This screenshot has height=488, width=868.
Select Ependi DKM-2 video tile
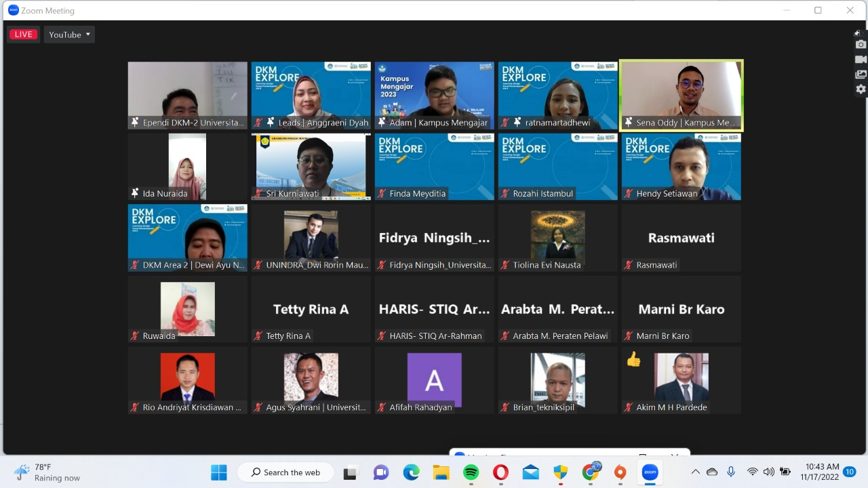coord(188,96)
